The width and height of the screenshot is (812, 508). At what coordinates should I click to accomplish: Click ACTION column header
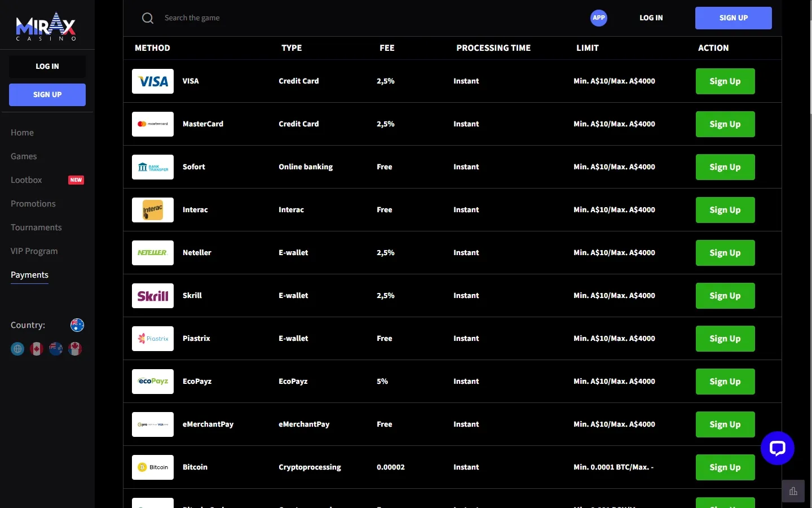click(x=713, y=48)
